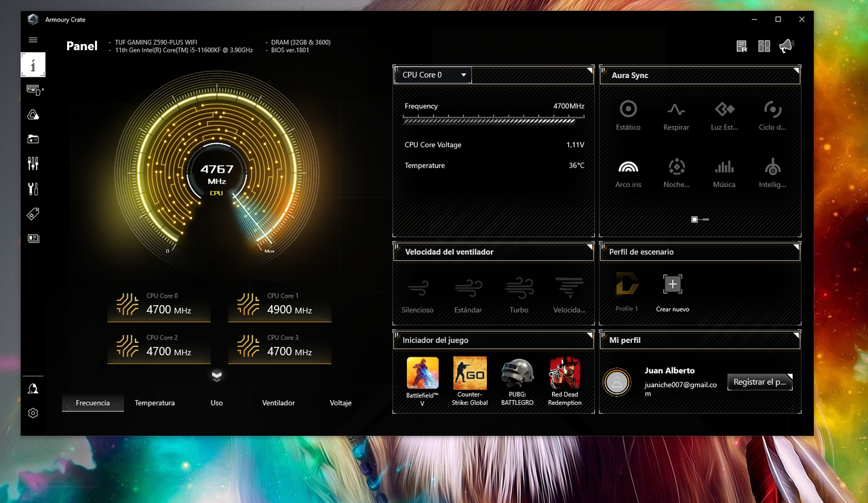This screenshot has height=503, width=868.
Task: Click the 36°C Temperature value
Action: point(576,165)
